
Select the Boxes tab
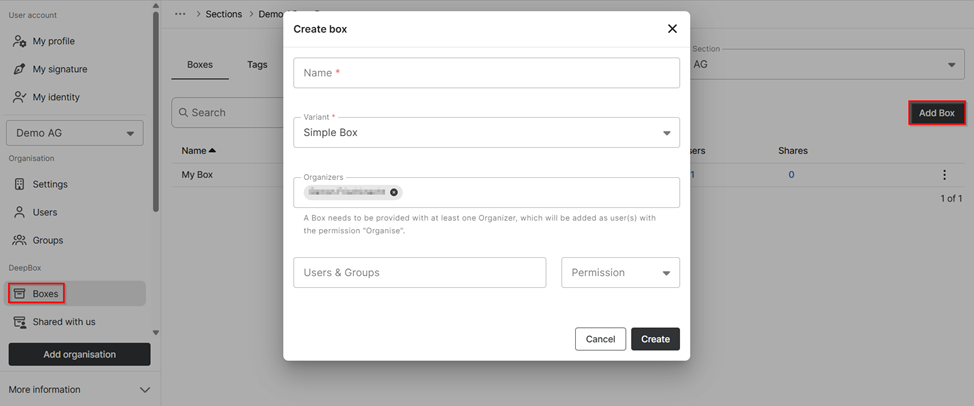[200, 64]
